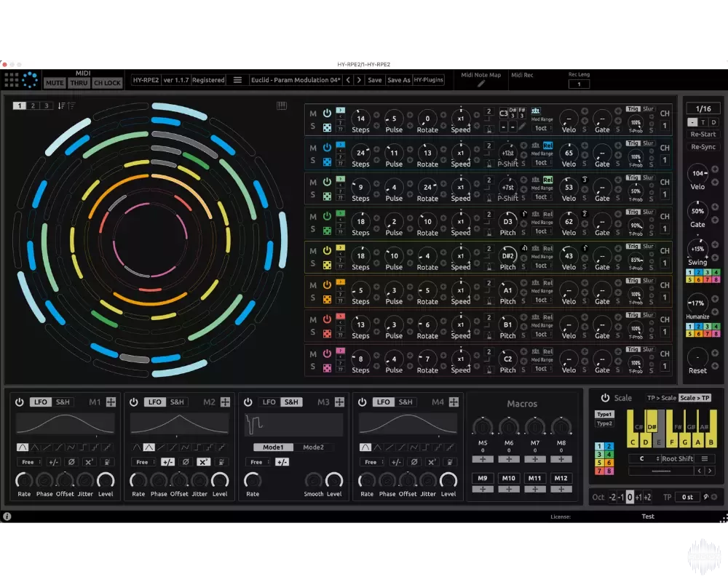Switch to pattern tab 3
This screenshot has width=728, height=582.
47,105
